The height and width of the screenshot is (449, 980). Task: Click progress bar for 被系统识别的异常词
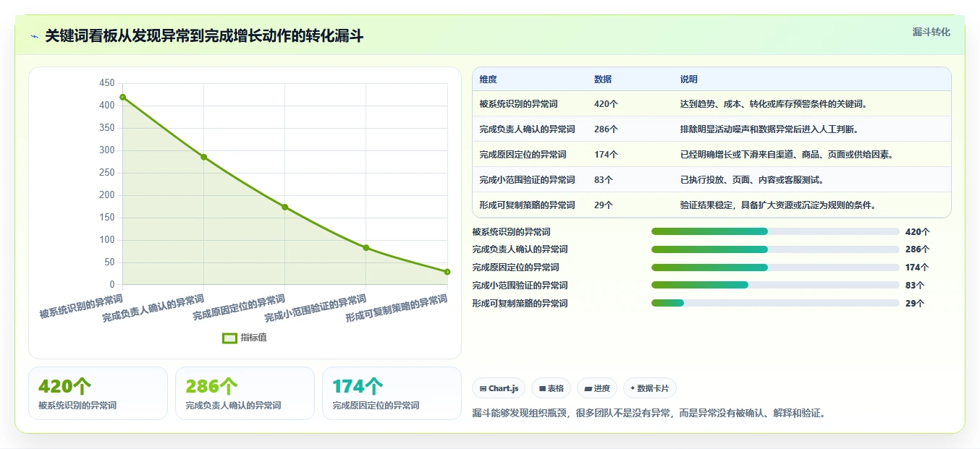tap(775, 231)
